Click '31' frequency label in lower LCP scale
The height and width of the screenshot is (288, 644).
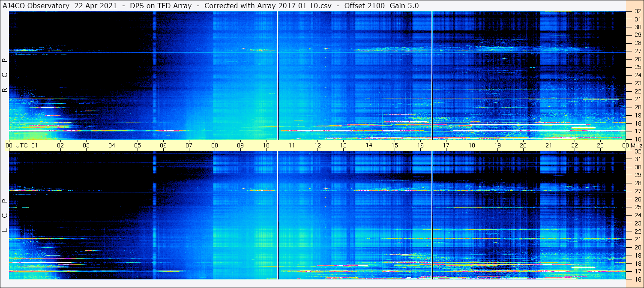pyautogui.click(x=637, y=159)
